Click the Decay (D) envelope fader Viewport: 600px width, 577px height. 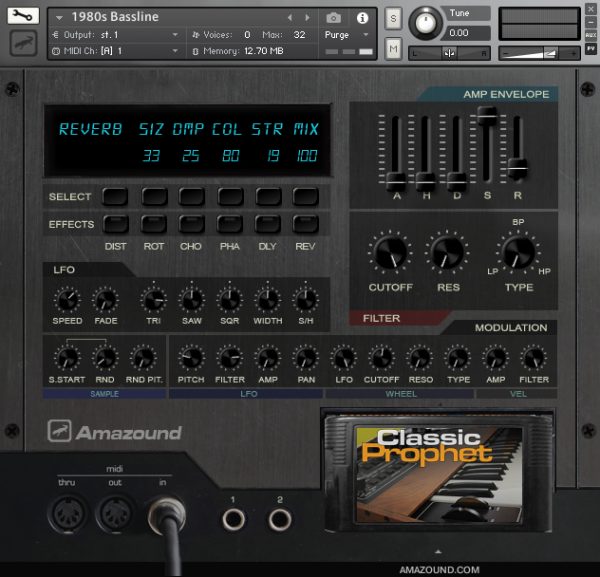pyautogui.click(x=457, y=181)
